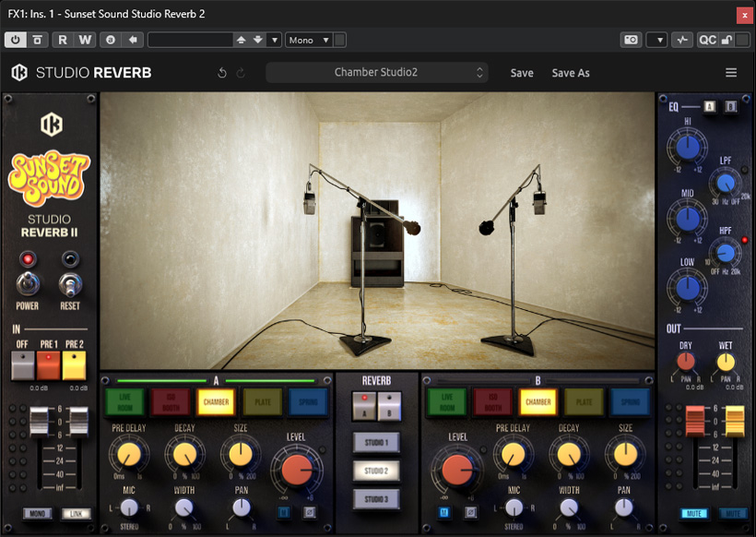Select the input OFF button
The height and width of the screenshot is (537, 756).
[x=23, y=365]
